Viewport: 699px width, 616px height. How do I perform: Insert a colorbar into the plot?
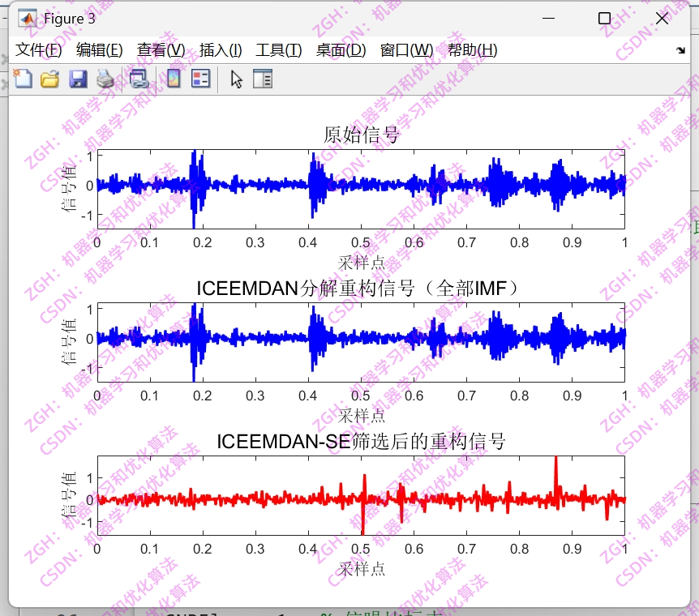(x=172, y=79)
